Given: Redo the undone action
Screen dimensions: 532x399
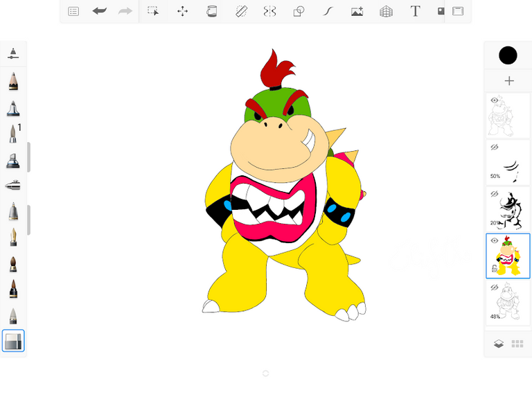Looking at the screenshot, I should pyautogui.click(x=125, y=11).
